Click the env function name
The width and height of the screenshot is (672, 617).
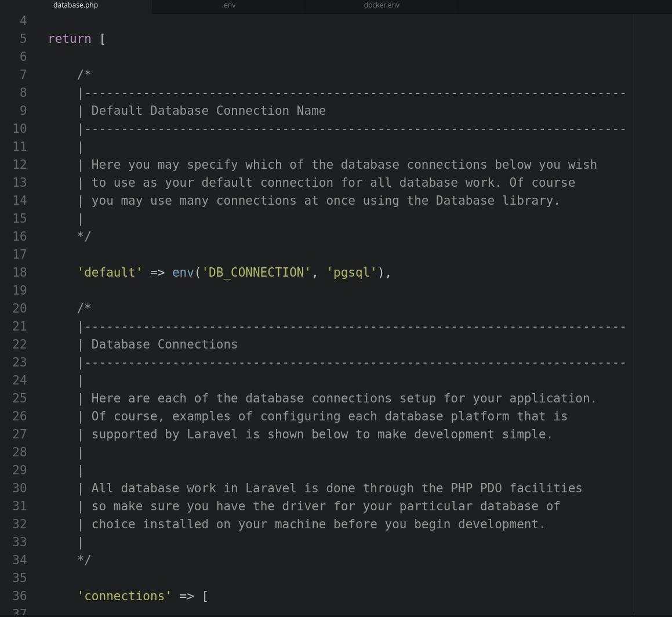click(x=183, y=273)
